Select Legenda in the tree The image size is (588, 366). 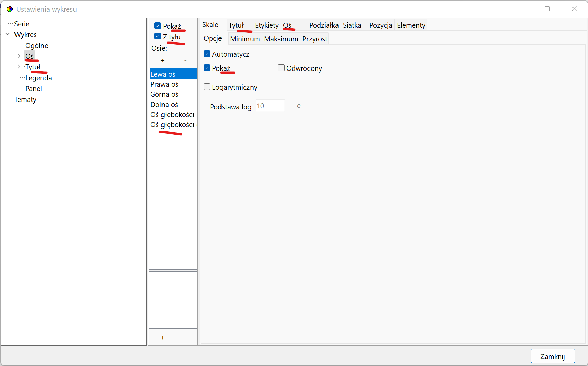click(38, 78)
